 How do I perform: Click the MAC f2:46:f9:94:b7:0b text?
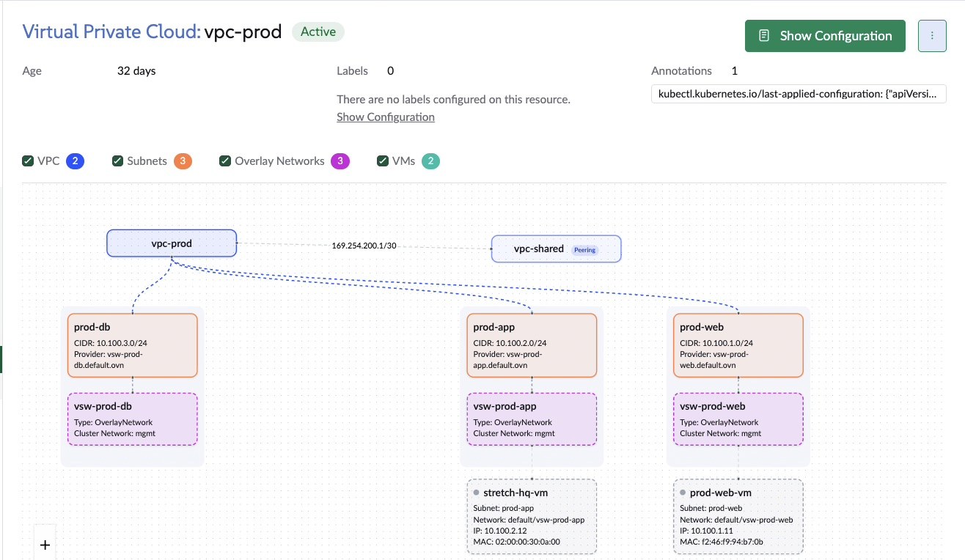click(722, 542)
